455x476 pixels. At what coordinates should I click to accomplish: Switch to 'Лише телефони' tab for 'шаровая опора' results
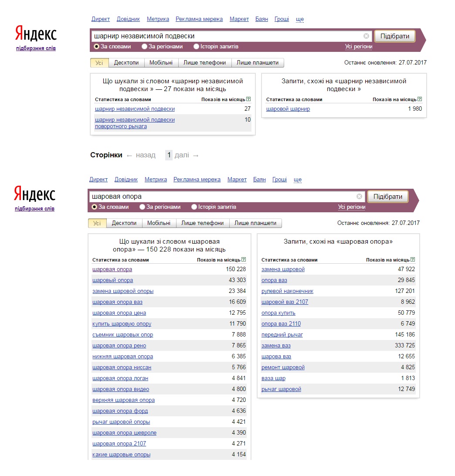(x=203, y=223)
